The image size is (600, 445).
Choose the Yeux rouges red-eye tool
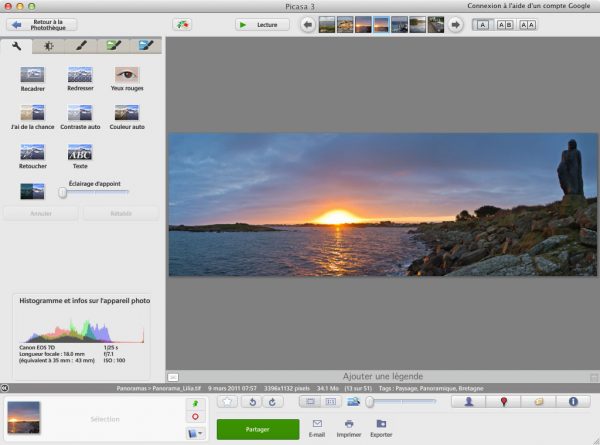[x=127, y=75]
